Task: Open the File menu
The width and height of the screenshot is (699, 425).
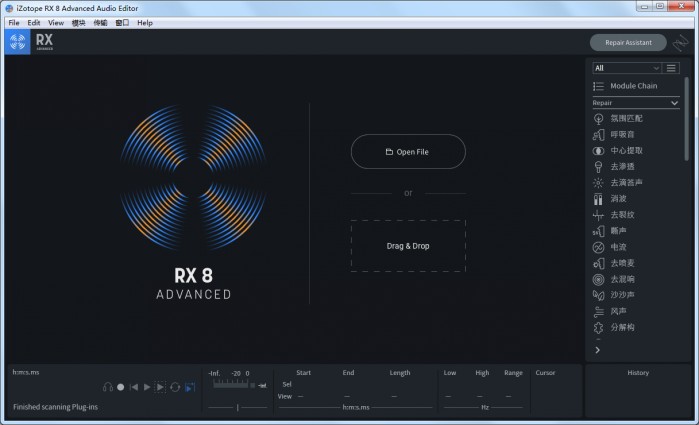Action: (x=14, y=23)
